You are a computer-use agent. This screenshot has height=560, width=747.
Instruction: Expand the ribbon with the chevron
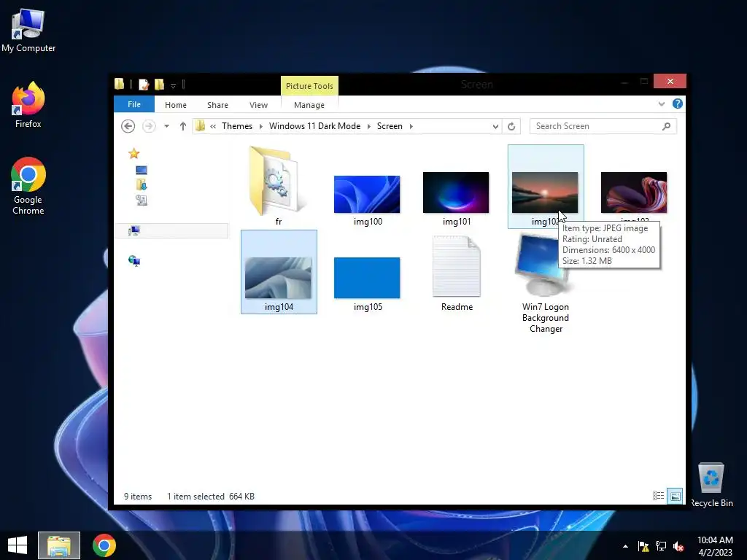click(x=661, y=104)
